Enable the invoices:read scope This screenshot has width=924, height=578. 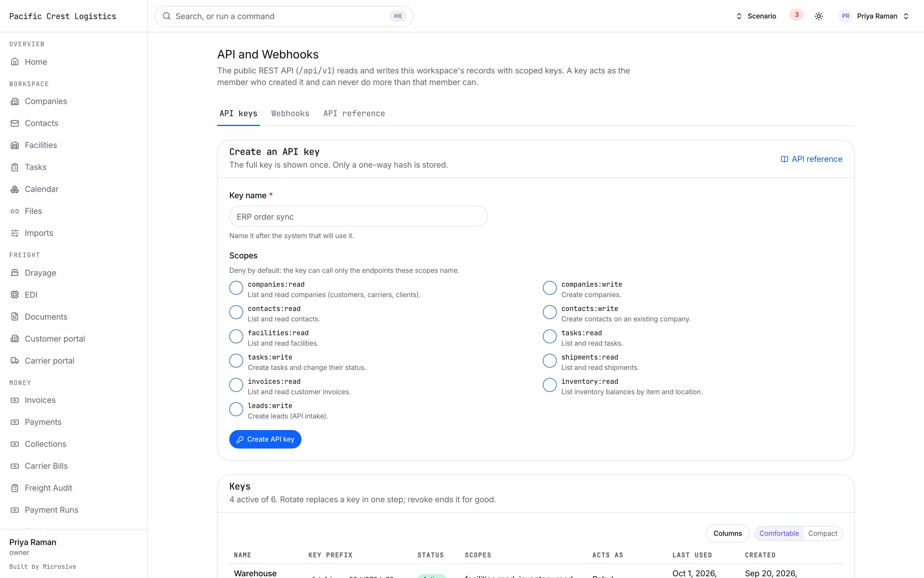(236, 385)
